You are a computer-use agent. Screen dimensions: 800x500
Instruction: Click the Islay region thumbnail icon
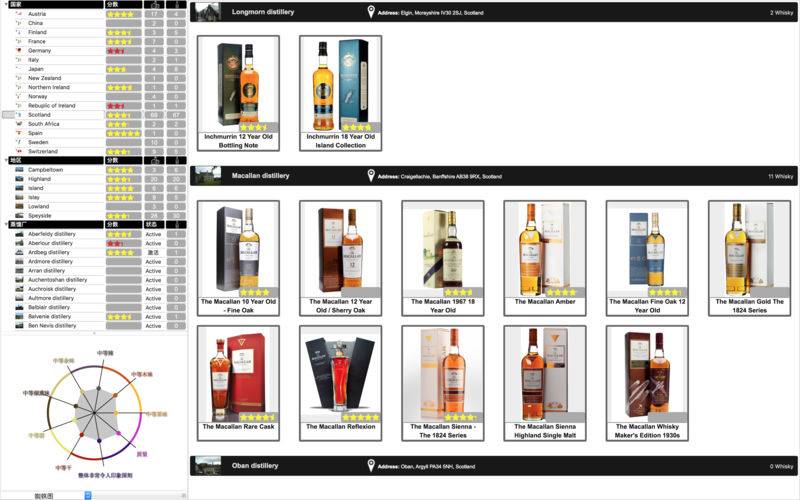(19, 197)
